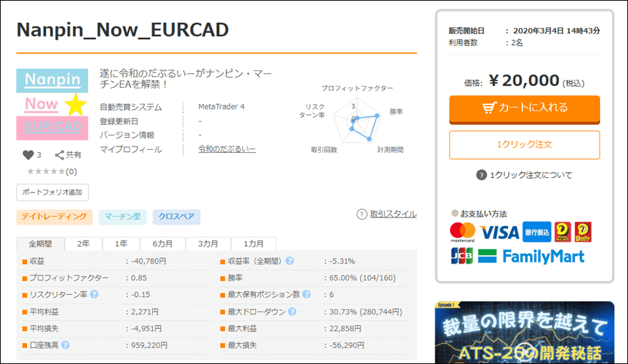Screen dimensions: 628x364
Task: Click the 勝率 value 65.00% (104/160)
Action: 362,278
